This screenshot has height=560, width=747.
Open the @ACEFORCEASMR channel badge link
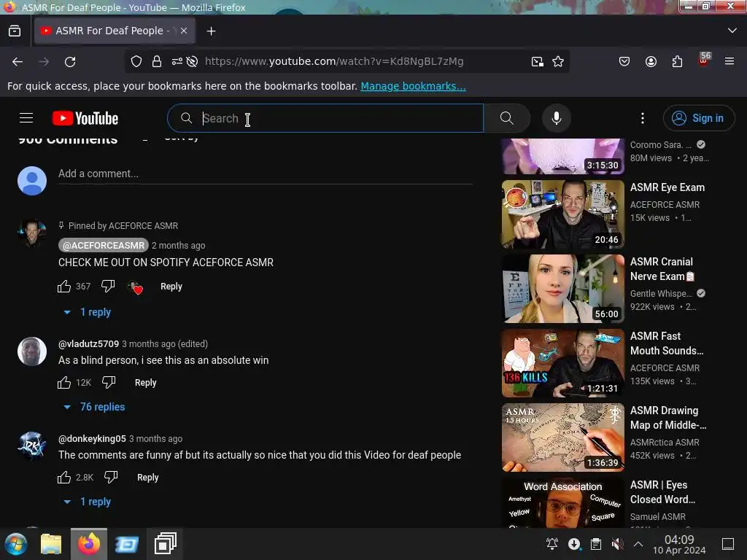[x=104, y=245]
